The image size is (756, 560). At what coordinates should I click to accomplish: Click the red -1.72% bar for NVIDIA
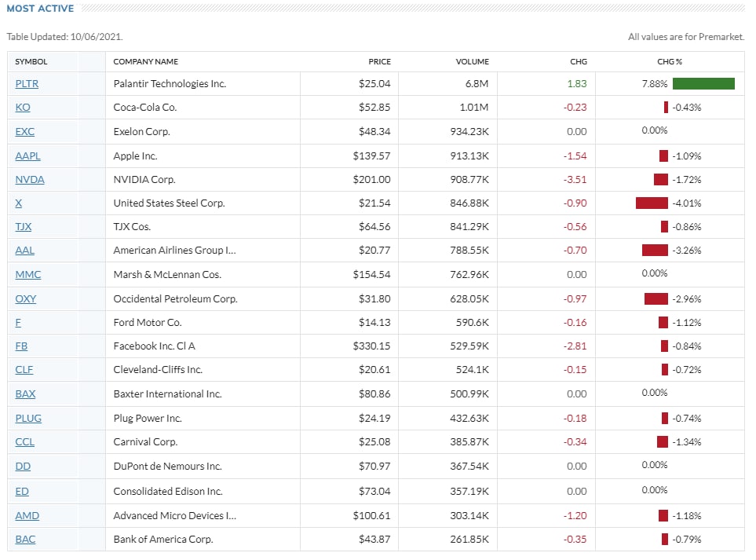pos(661,180)
